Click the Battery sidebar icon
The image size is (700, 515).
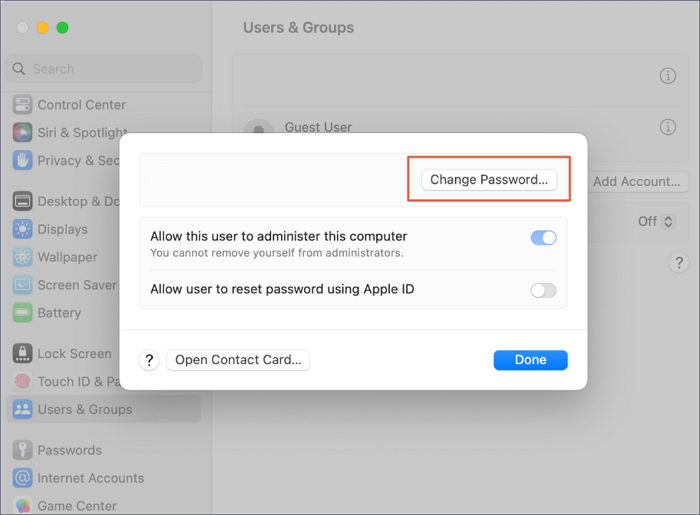pos(22,313)
